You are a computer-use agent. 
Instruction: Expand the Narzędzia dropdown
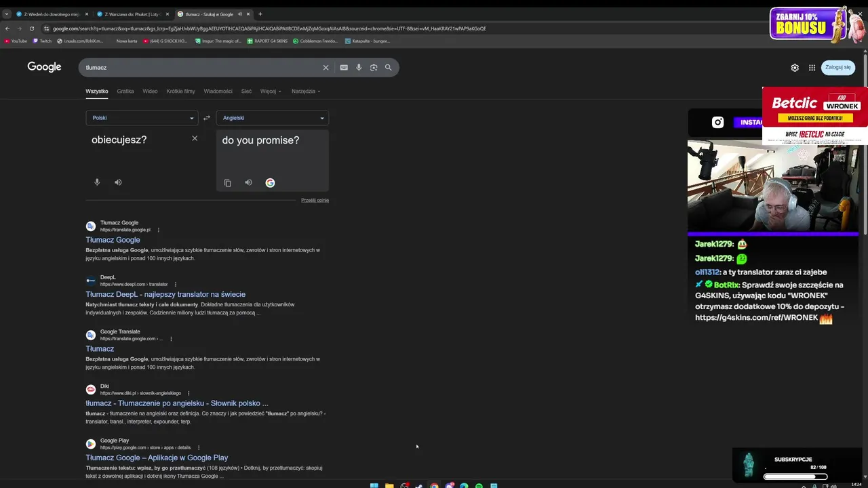point(306,91)
